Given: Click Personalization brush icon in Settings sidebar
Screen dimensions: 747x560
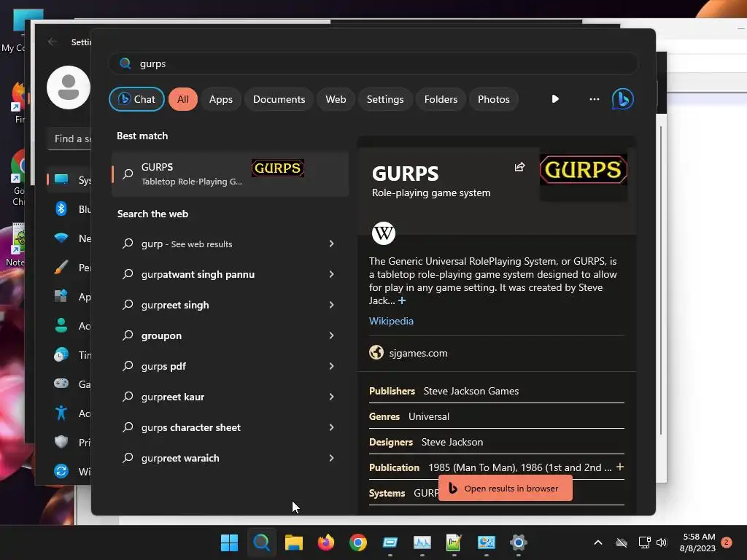Looking at the screenshot, I should [x=61, y=267].
